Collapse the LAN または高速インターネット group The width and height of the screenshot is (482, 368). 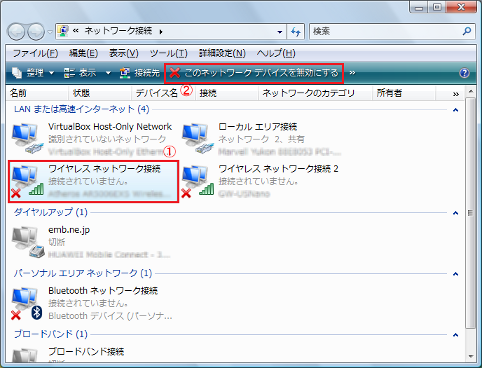(456, 110)
